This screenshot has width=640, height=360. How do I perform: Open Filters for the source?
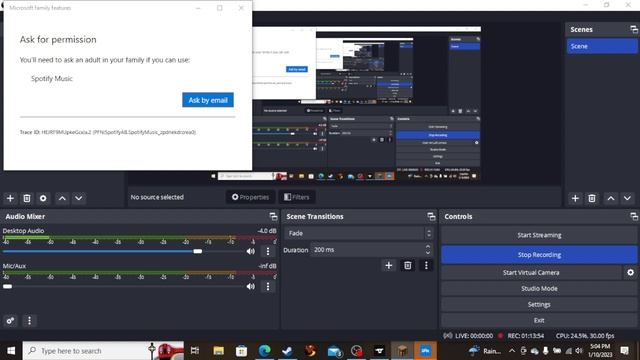coord(297,197)
